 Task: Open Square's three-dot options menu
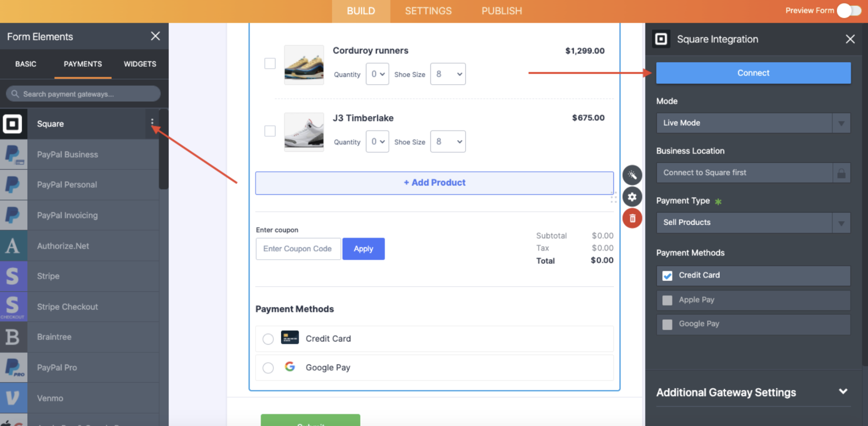(x=152, y=122)
